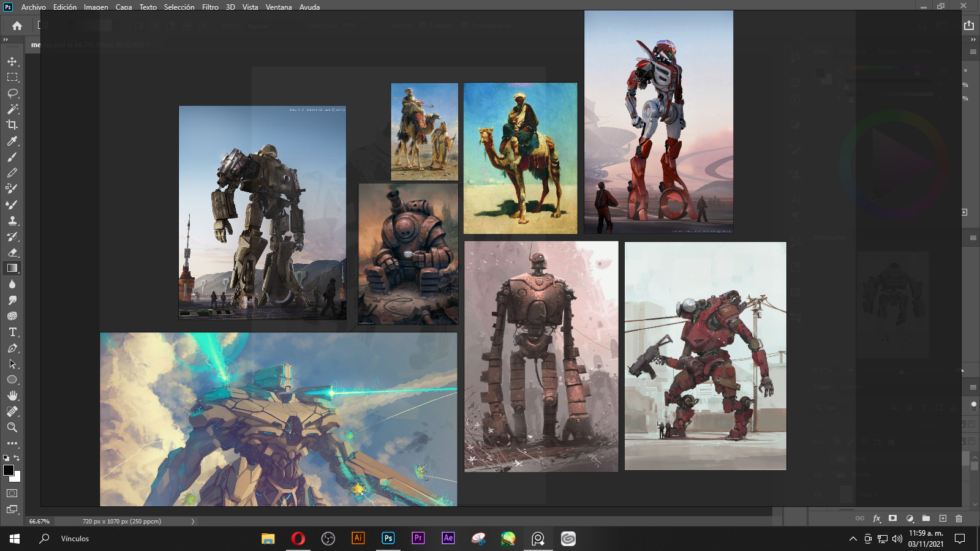980x551 pixels.
Task: Select the Brush tool
Action: (12, 157)
